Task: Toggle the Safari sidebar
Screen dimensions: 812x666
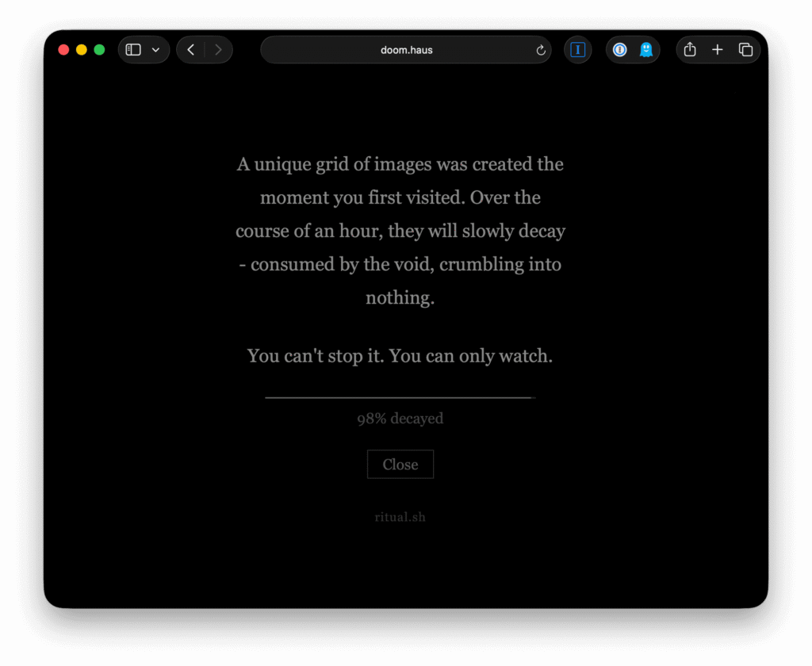Action: pyautogui.click(x=134, y=50)
